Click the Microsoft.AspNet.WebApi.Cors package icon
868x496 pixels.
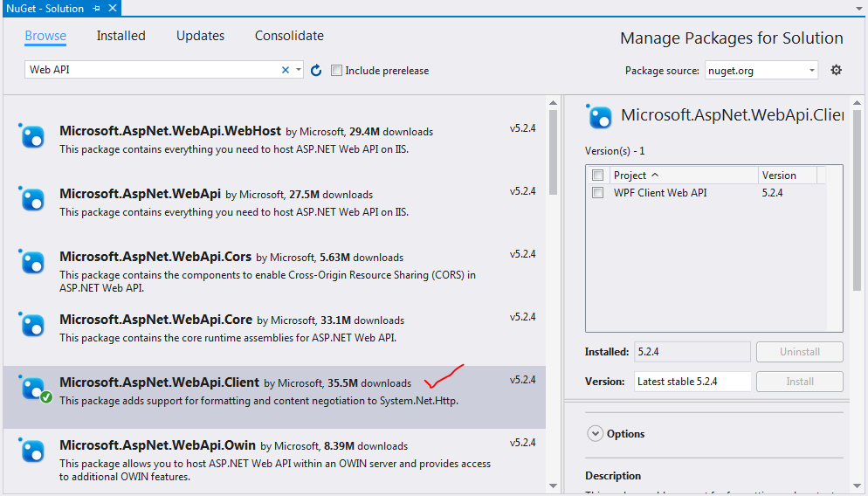tap(32, 262)
